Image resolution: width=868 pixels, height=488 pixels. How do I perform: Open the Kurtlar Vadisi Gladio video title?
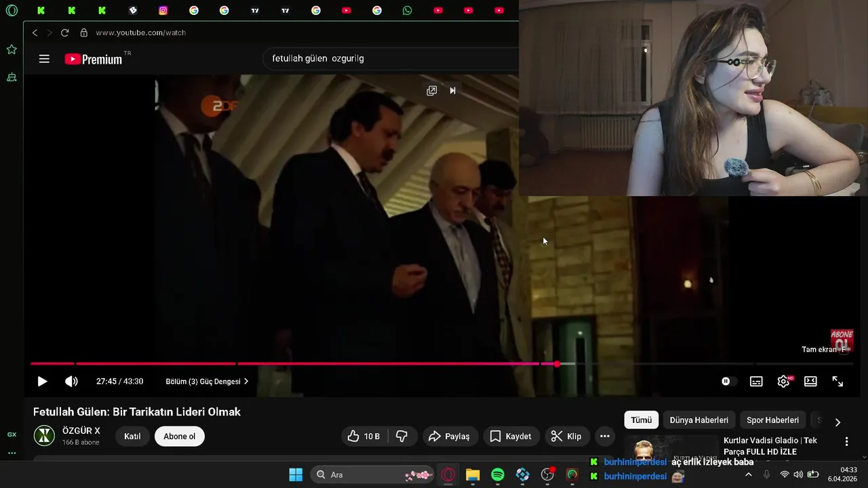(x=770, y=446)
